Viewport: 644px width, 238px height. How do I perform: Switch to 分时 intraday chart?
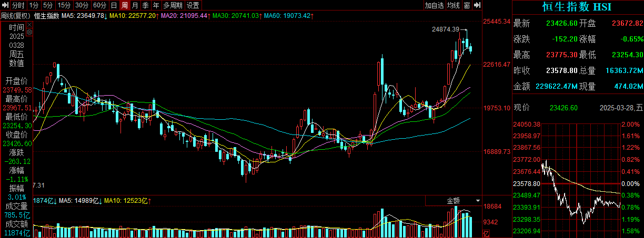[x=18, y=5]
